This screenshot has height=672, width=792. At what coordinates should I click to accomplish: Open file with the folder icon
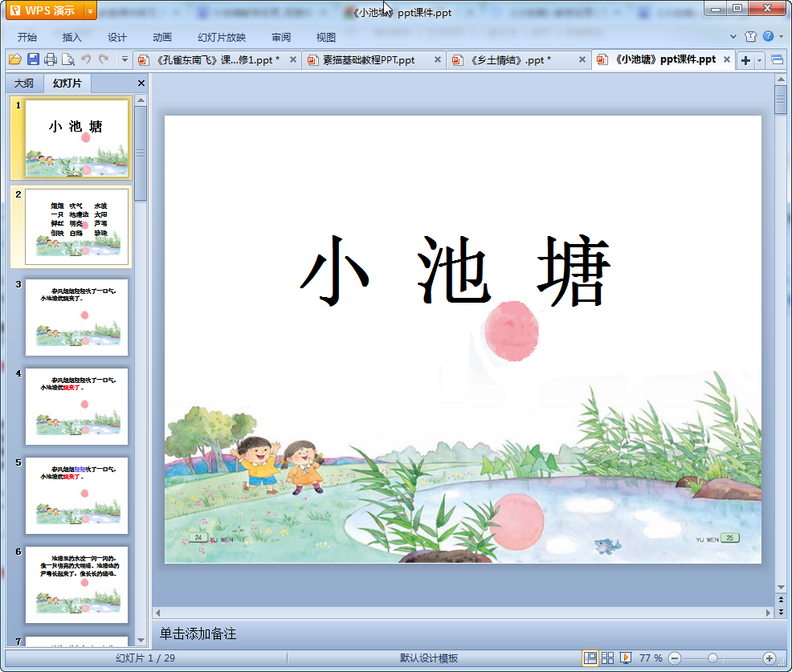(15, 59)
